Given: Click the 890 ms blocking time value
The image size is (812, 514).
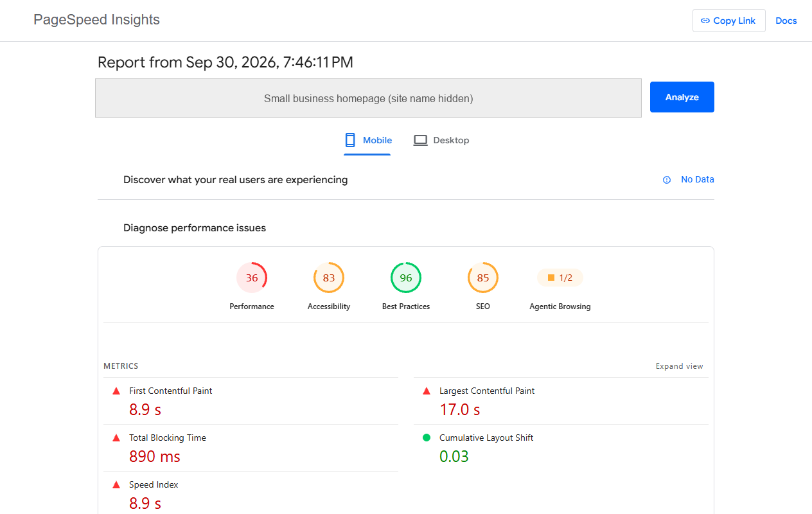Looking at the screenshot, I should point(155,456).
